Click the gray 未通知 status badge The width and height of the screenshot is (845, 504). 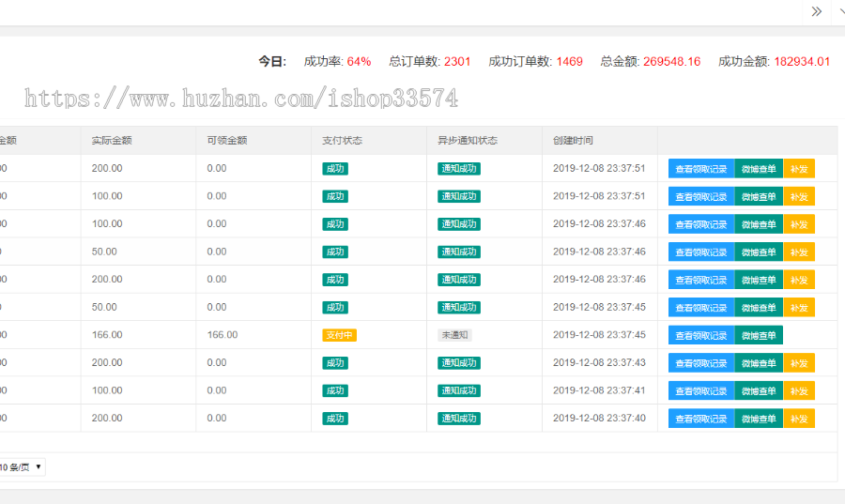[453, 335]
